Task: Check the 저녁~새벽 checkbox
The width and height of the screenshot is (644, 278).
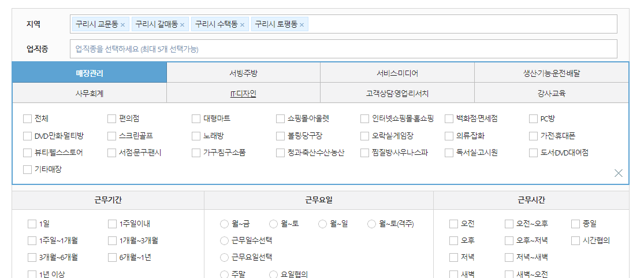Action: [509, 258]
